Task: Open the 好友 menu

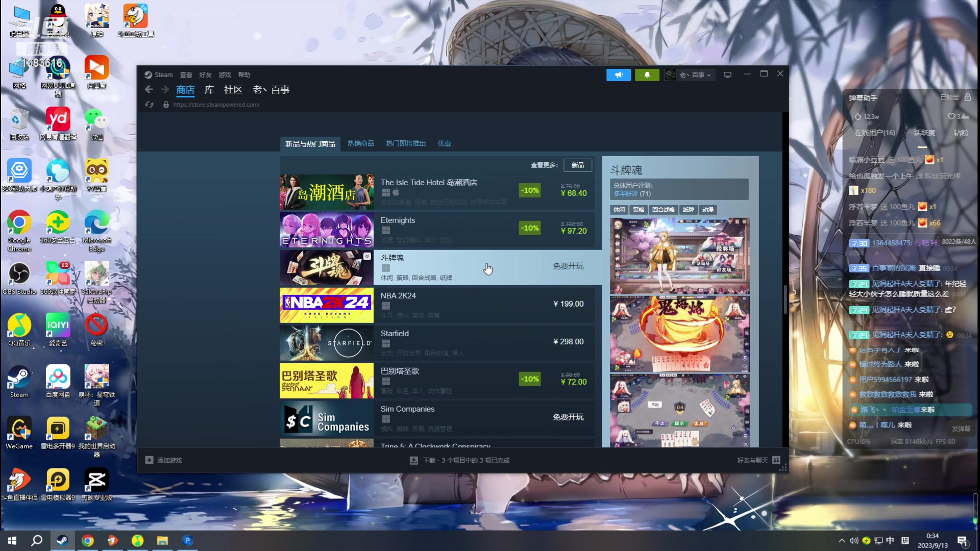Action: click(x=205, y=75)
